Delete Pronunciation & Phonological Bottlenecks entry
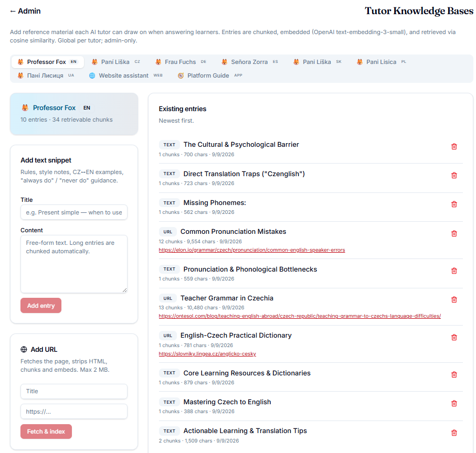 click(x=454, y=271)
